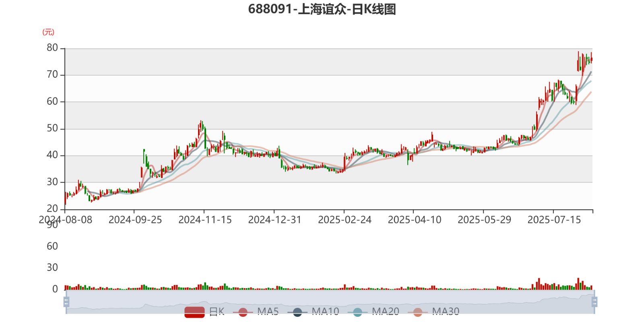This screenshot has height=322, width=644.
Task: Click the 2025-02-24 date axis label
Action: point(345,220)
